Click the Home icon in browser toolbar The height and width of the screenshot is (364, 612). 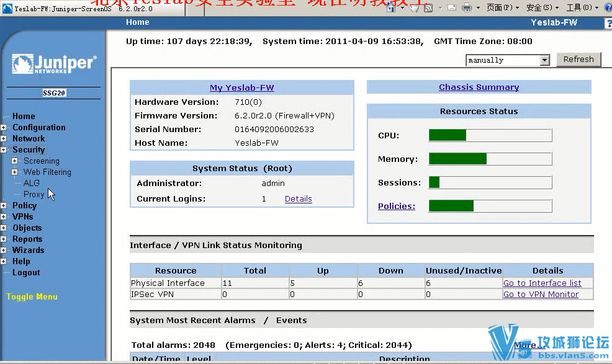coord(392,7)
